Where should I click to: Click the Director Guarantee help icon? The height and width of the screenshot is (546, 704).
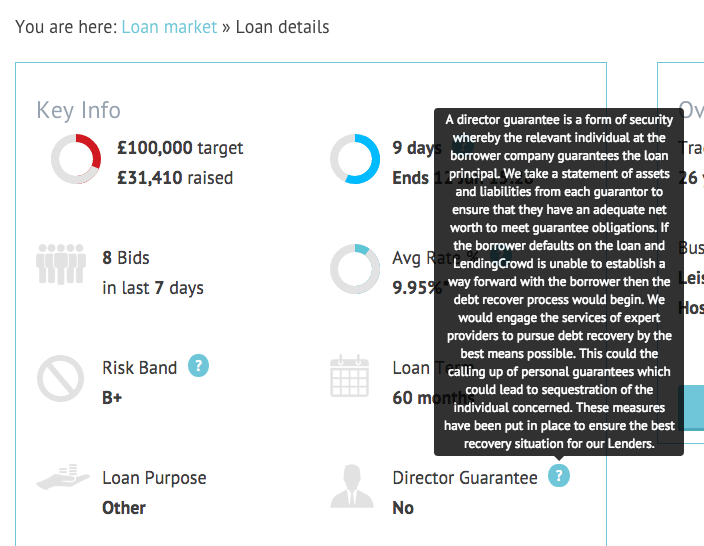tap(559, 476)
